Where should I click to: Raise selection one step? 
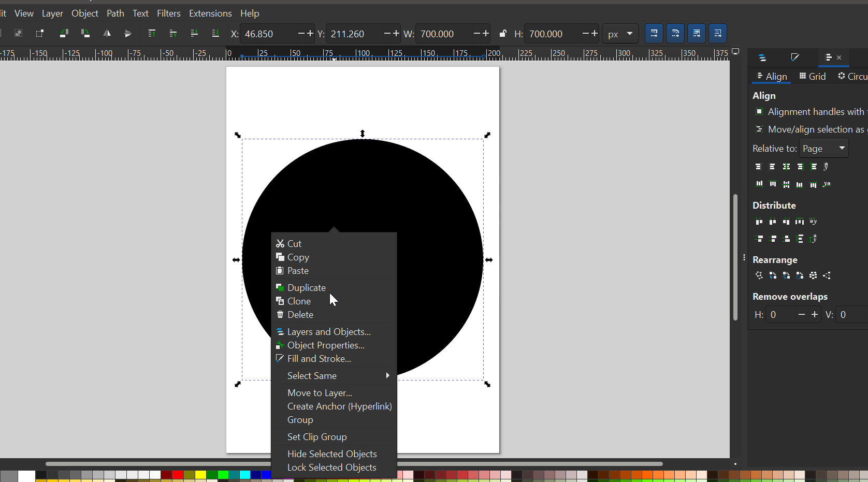(x=173, y=34)
